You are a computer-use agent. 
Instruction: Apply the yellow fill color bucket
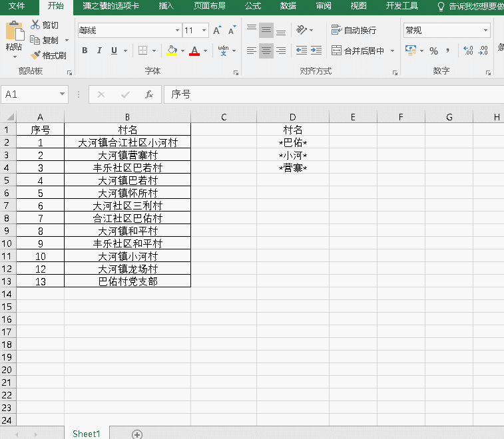pos(172,51)
